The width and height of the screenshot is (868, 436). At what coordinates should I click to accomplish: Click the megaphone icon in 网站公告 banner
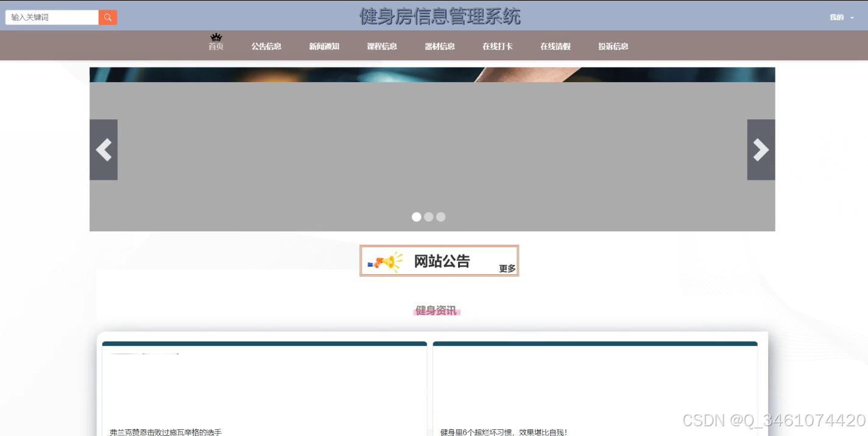[x=385, y=262]
